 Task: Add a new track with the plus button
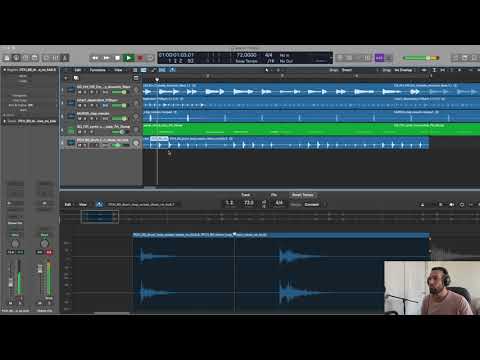coord(66,78)
